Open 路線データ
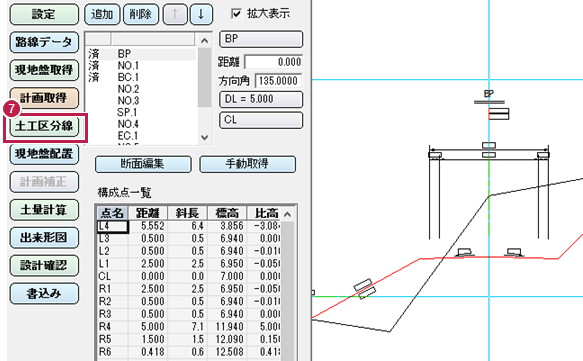Image resolution: width=583 pixels, height=361 pixels. pyautogui.click(x=44, y=42)
